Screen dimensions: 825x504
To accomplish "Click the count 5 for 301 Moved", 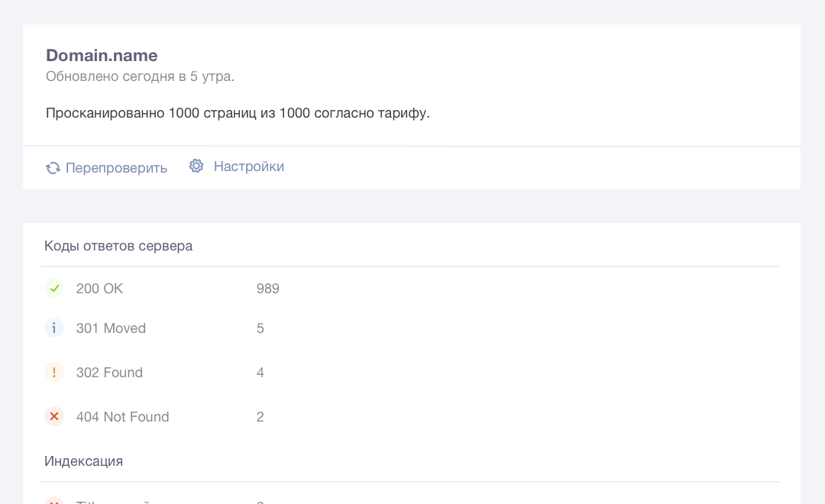I will pyautogui.click(x=260, y=328).
